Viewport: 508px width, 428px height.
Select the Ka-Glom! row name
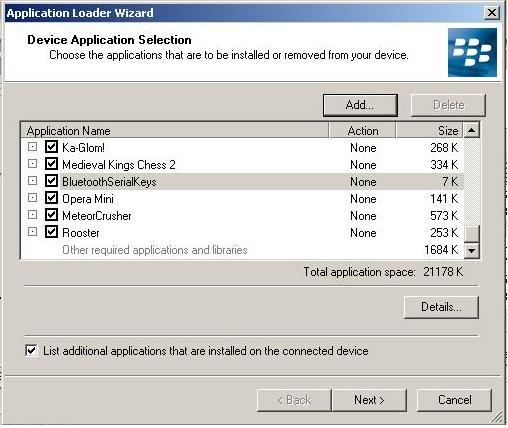click(x=83, y=148)
